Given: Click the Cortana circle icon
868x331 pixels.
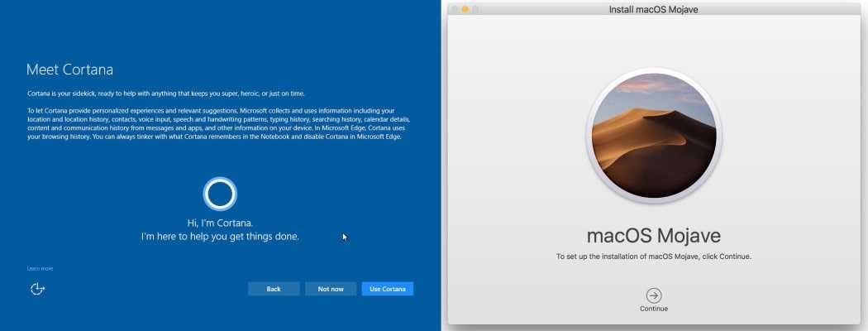Looking at the screenshot, I should point(220,194).
